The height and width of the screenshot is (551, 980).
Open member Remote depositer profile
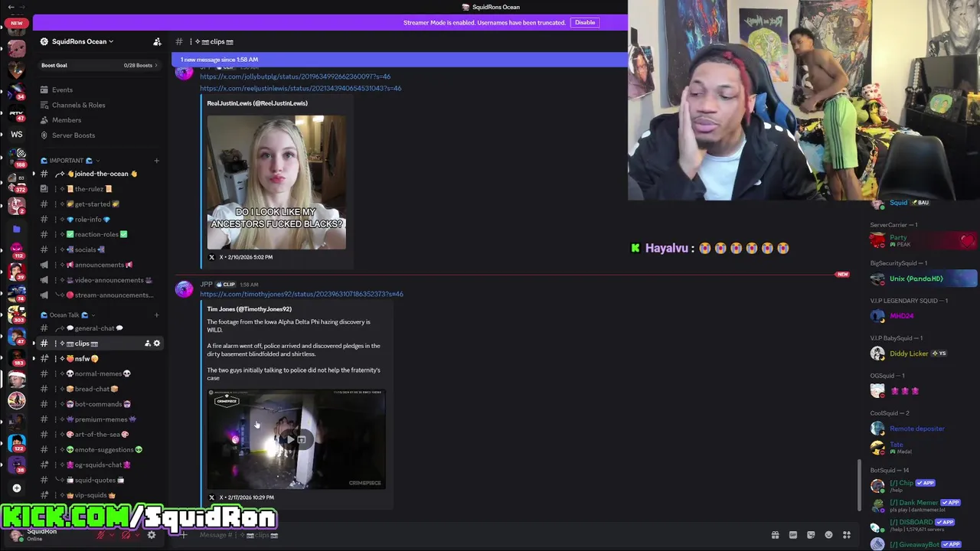[x=923, y=429]
